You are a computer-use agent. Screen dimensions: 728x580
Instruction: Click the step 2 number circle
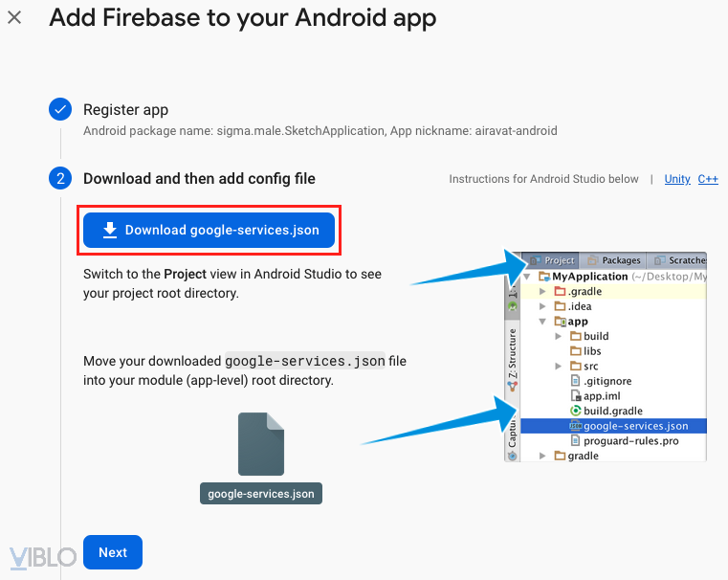(x=60, y=179)
